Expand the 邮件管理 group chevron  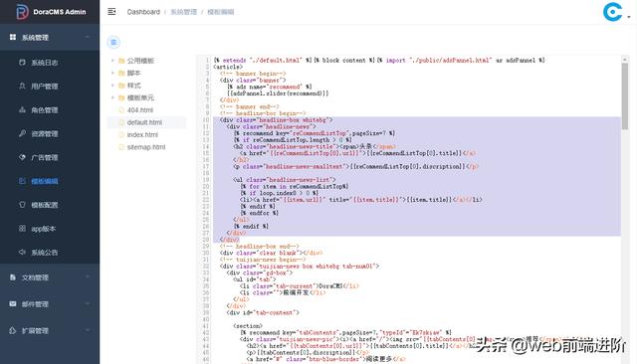[88, 303]
